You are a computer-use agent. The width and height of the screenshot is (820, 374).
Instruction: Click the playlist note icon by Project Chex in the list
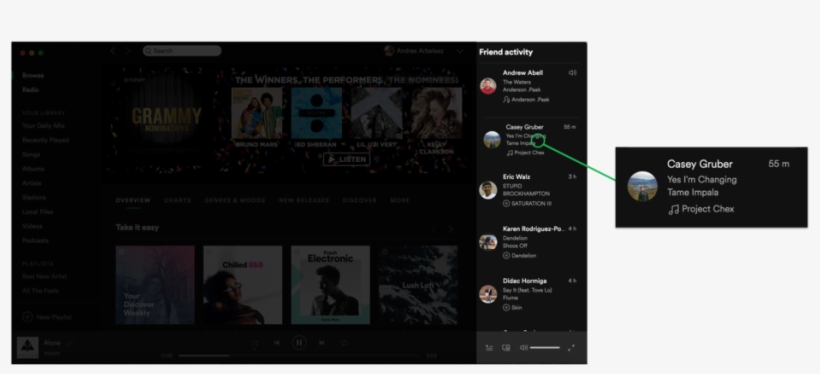coord(510,153)
